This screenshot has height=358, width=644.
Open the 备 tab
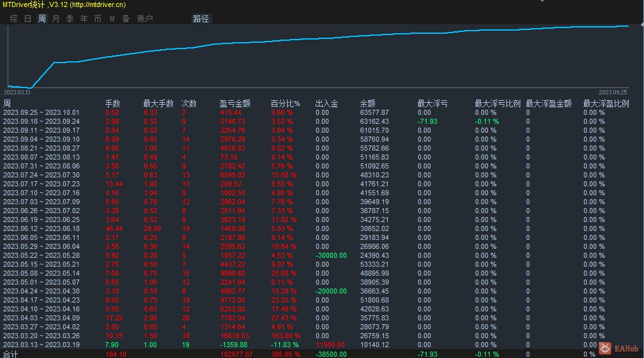pos(126,19)
